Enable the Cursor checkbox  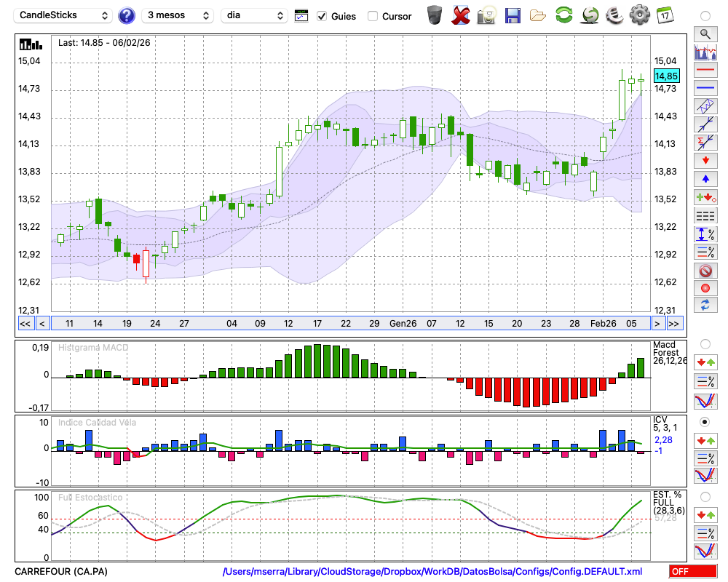[373, 16]
